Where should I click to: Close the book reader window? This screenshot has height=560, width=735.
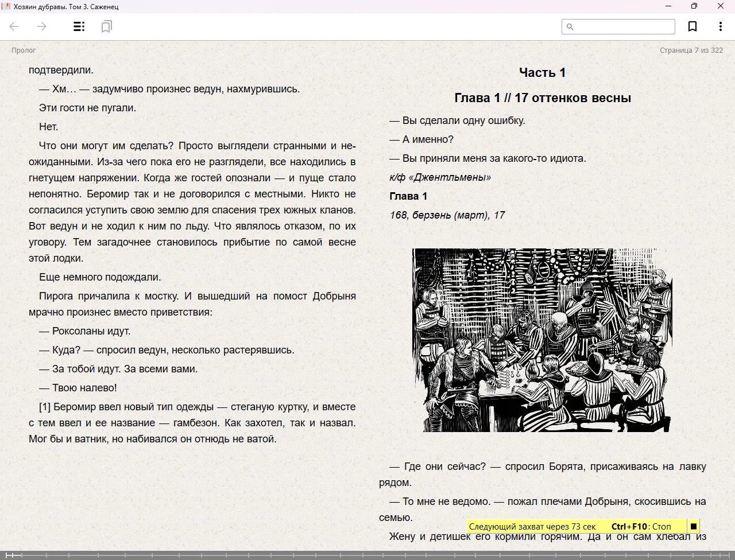tap(721, 6)
